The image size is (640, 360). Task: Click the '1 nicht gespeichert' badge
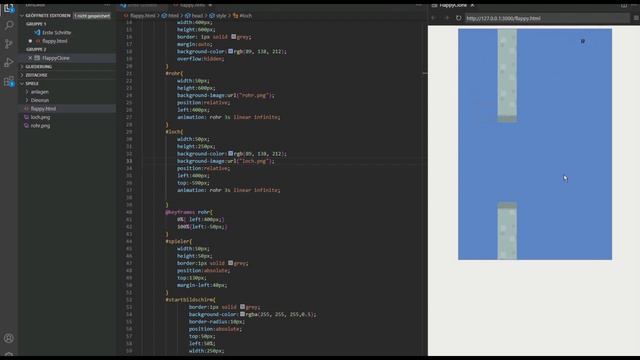(x=92, y=16)
